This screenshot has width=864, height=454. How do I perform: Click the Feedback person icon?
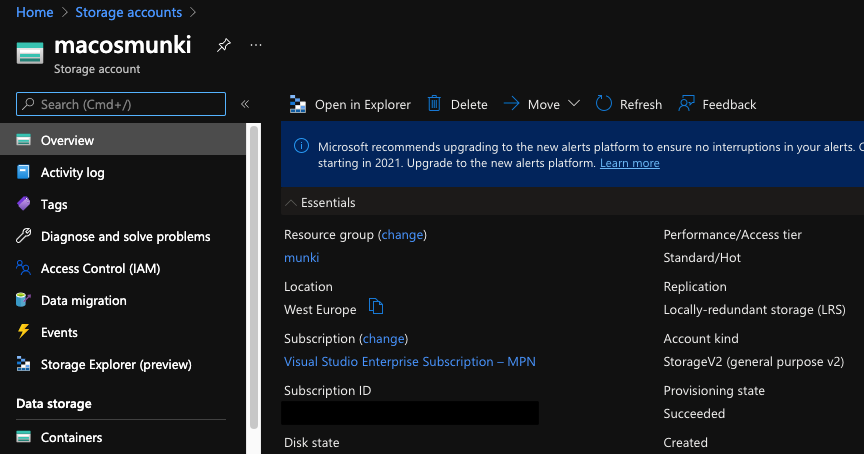click(x=687, y=104)
